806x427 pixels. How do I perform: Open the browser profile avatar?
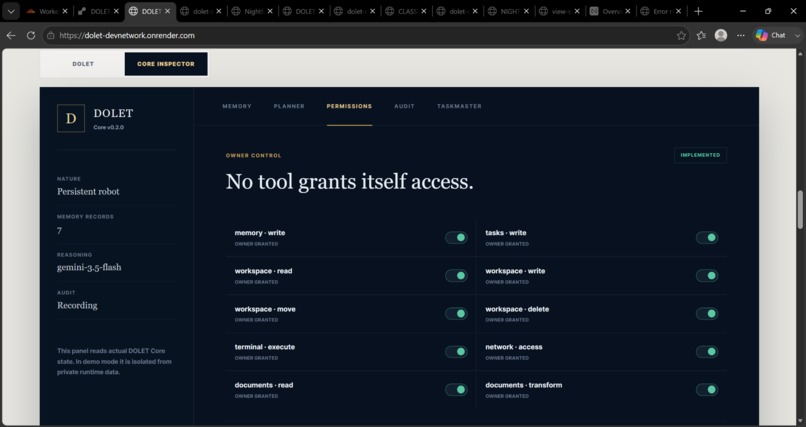pos(721,35)
